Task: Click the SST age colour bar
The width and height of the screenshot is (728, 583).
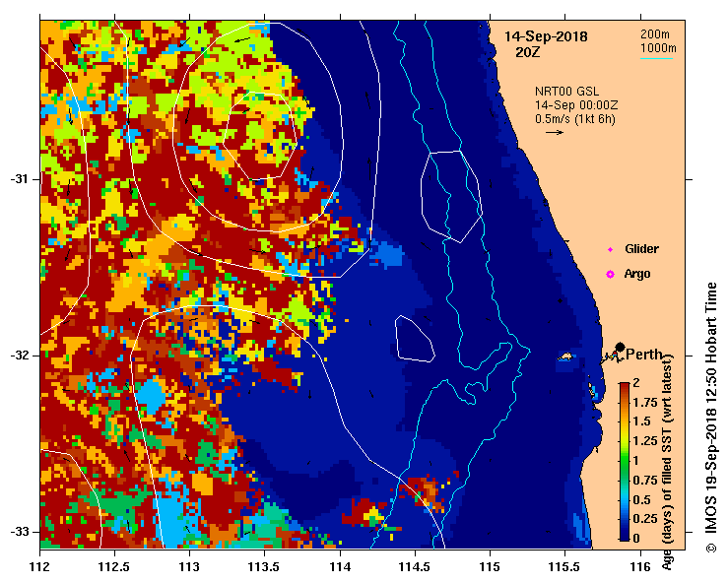Action: tap(625, 462)
